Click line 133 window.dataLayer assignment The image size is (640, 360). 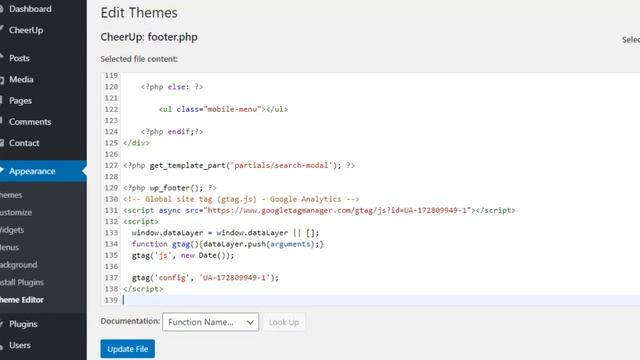tap(225, 233)
